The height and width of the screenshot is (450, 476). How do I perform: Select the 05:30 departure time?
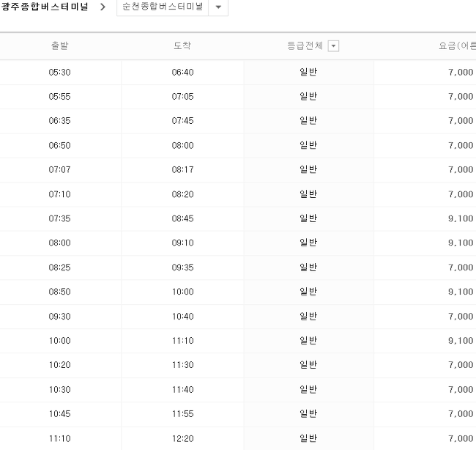[x=59, y=73]
